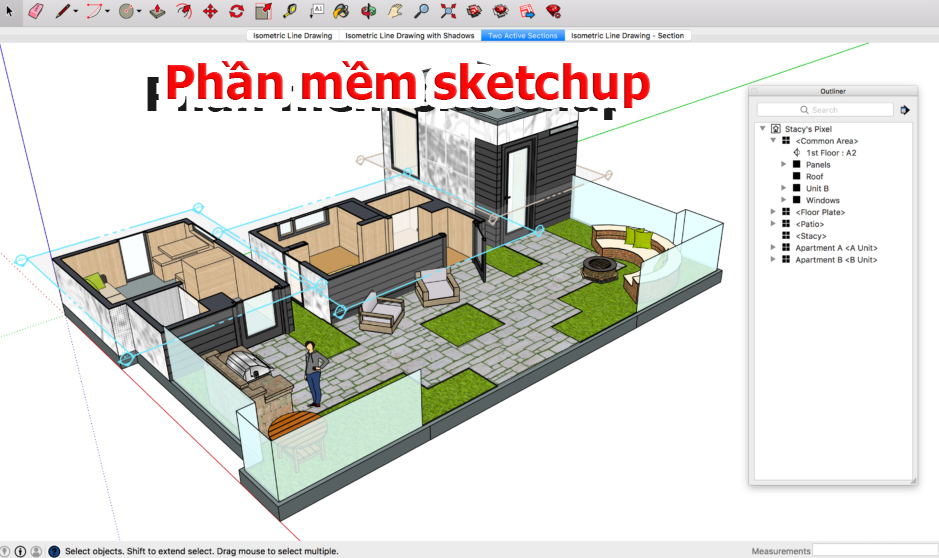Viewport: 939px width, 558px height.
Task: Open Isometric Line Drawing - Section tab
Action: [x=628, y=35]
